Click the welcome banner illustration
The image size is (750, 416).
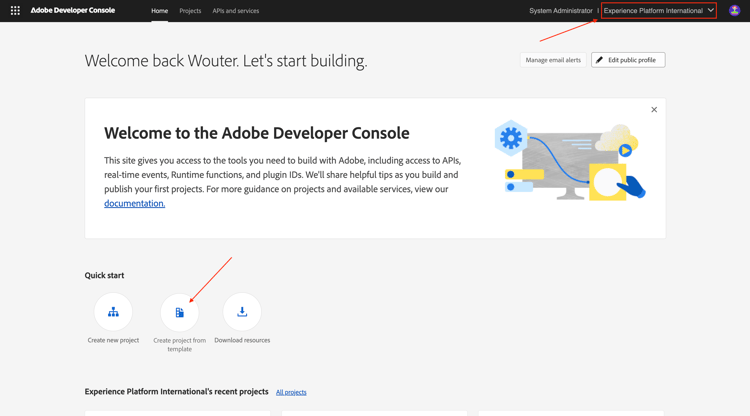click(570, 161)
